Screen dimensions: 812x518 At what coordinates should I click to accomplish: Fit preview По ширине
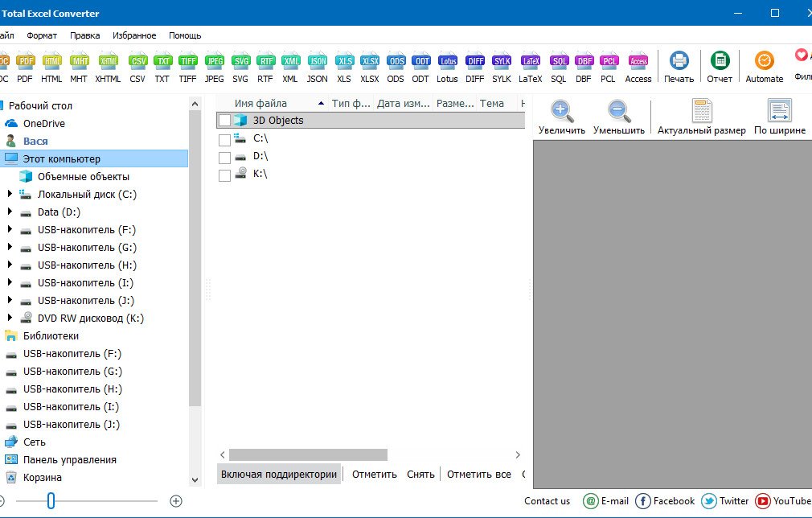click(780, 117)
